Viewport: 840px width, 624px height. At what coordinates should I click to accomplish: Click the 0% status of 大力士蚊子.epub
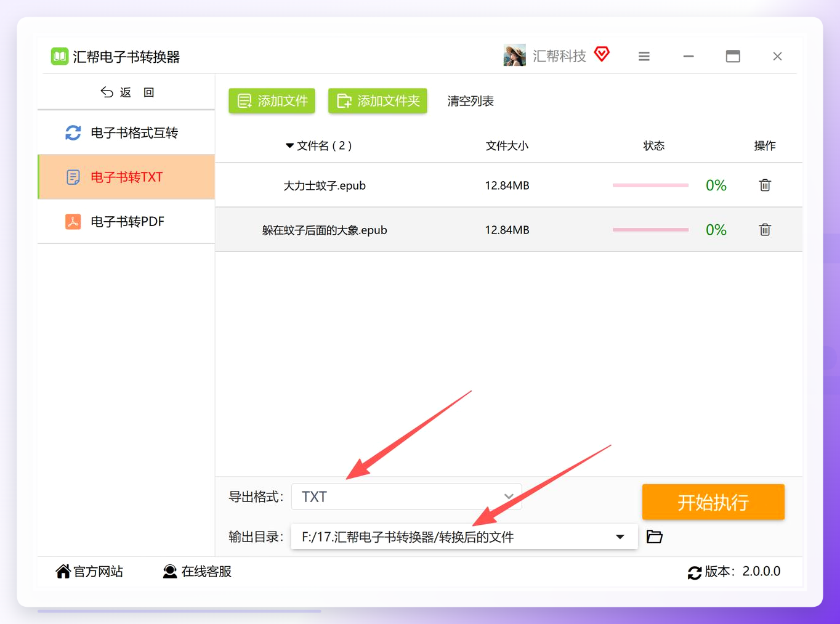click(x=716, y=185)
